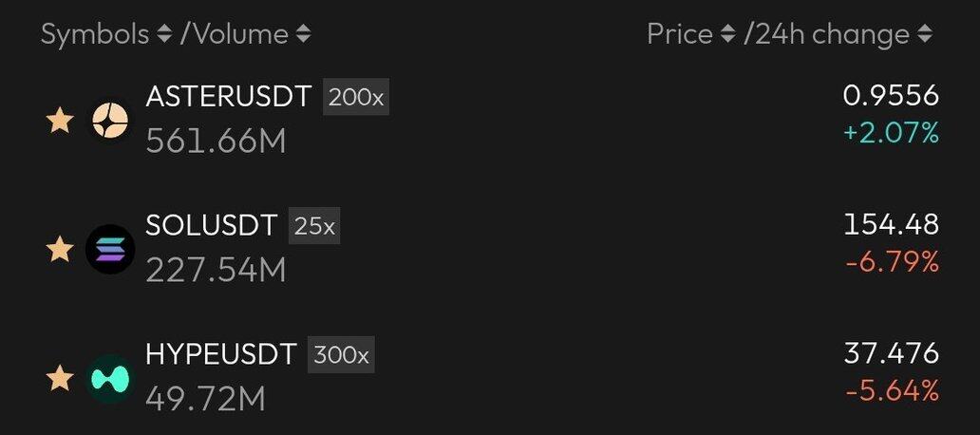The height and width of the screenshot is (435, 980).
Task: Click the 200x leverage badge
Action: pos(356,98)
